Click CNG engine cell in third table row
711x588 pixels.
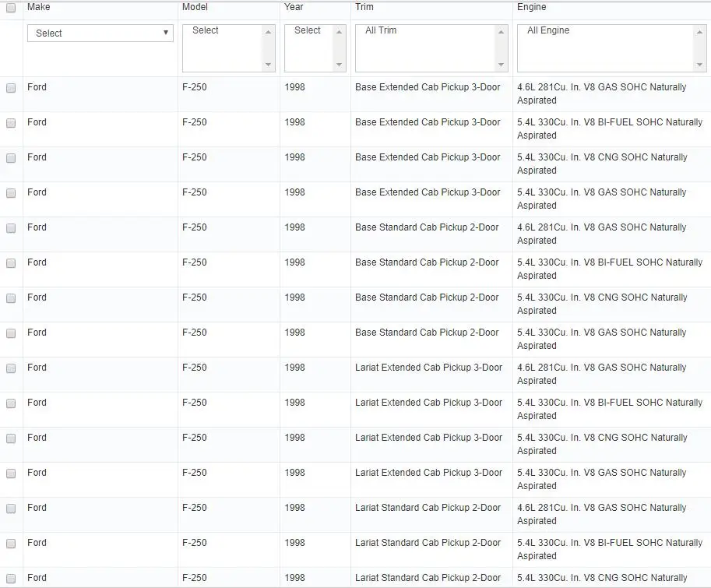602,164
